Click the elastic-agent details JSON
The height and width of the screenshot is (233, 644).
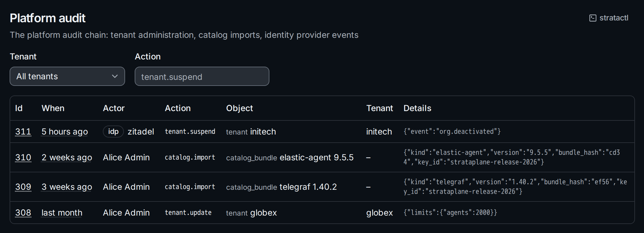click(512, 157)
